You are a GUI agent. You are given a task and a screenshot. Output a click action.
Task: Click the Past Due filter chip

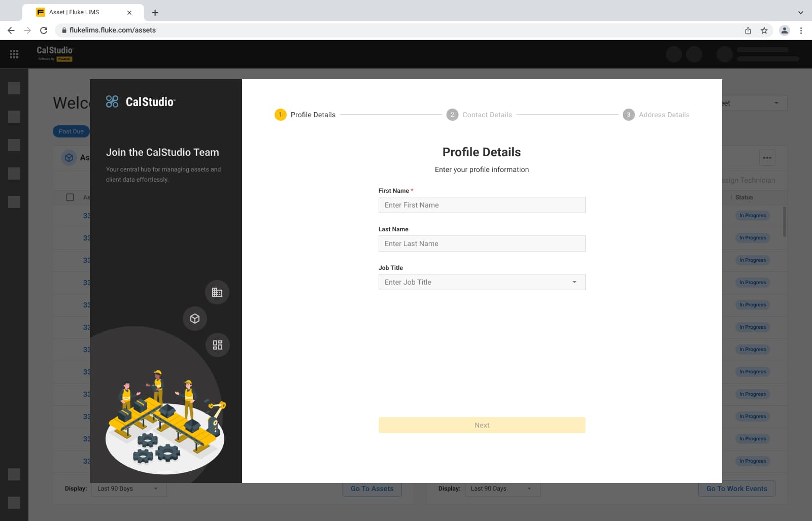click(x=71, y=131)
